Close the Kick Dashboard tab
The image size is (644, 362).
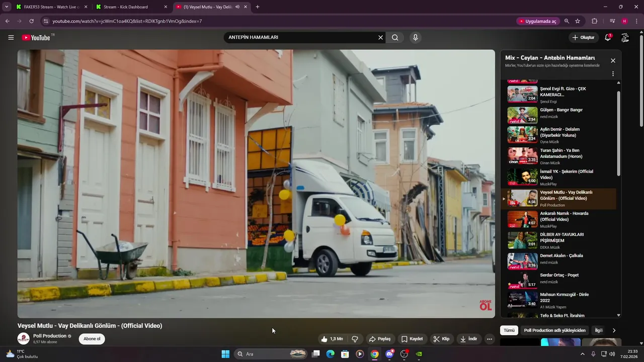[x=166, y=7]
